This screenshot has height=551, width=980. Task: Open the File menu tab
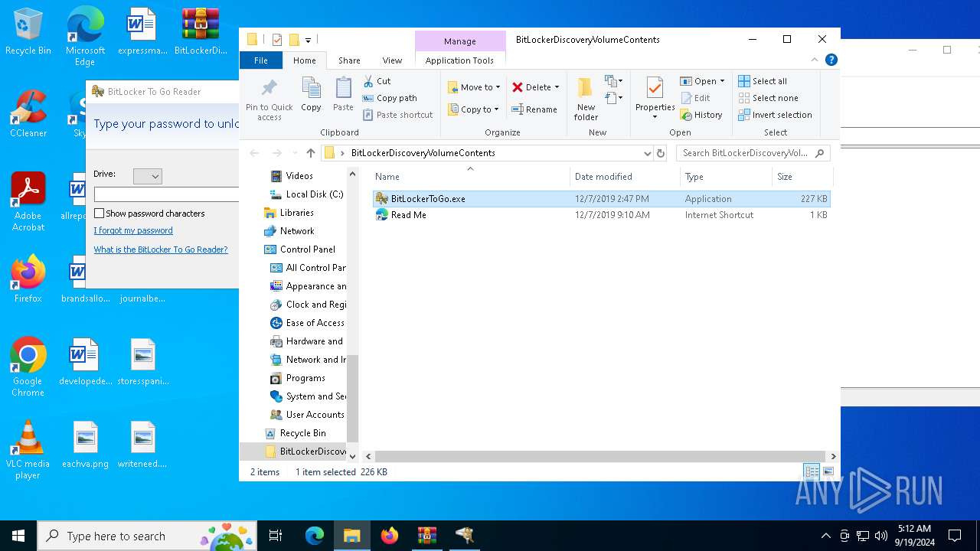[260, 60]
